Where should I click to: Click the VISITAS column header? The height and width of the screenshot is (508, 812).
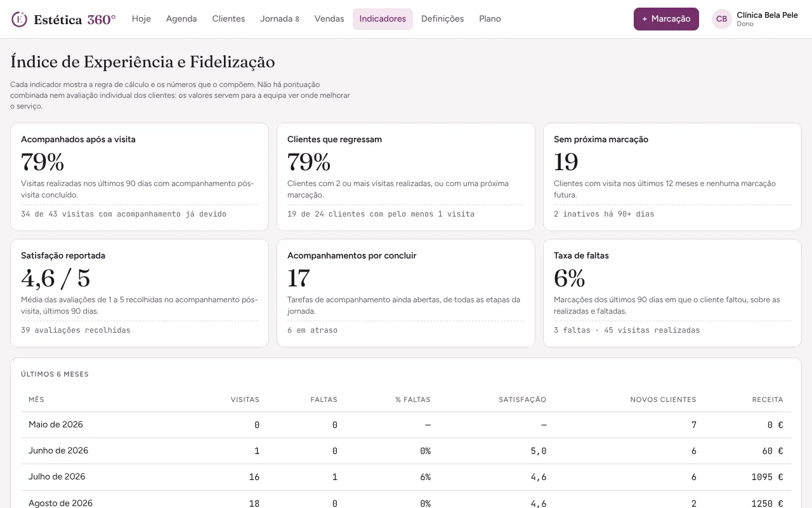click(x=245, y=399)
